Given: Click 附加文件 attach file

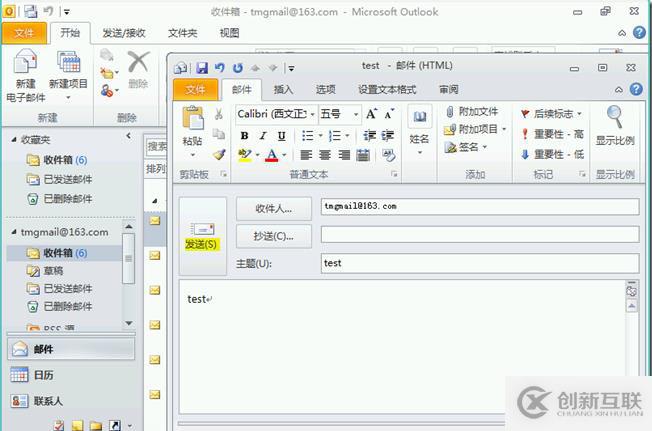Looking at the screenshot, I should point(472,112).
